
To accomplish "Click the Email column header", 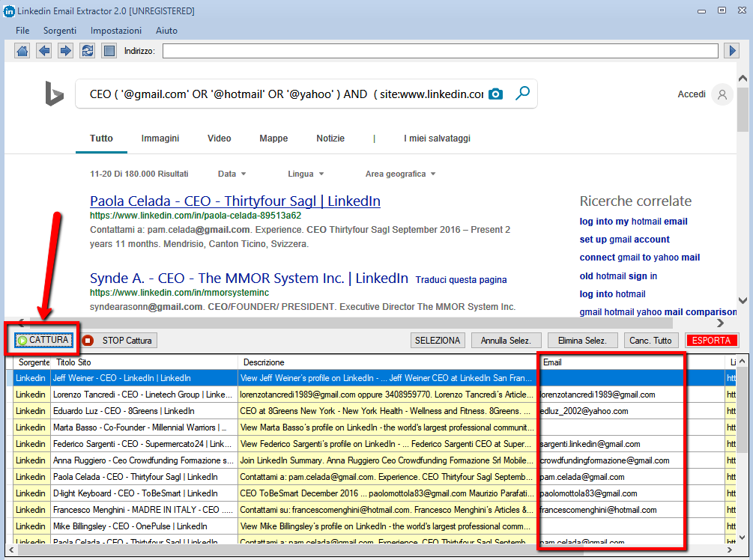I will pos(632,362).
